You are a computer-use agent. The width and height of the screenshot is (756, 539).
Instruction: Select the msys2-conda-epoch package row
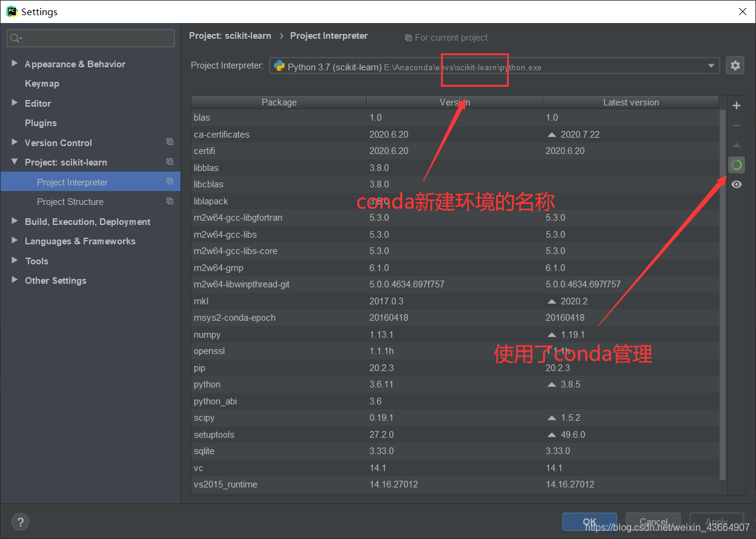tap(455, 318)
